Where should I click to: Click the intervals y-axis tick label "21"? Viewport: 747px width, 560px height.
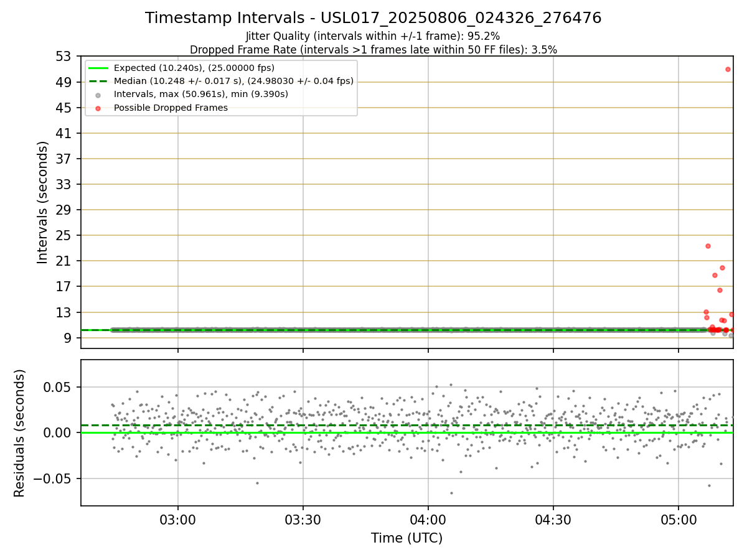(x=65, y=261)
